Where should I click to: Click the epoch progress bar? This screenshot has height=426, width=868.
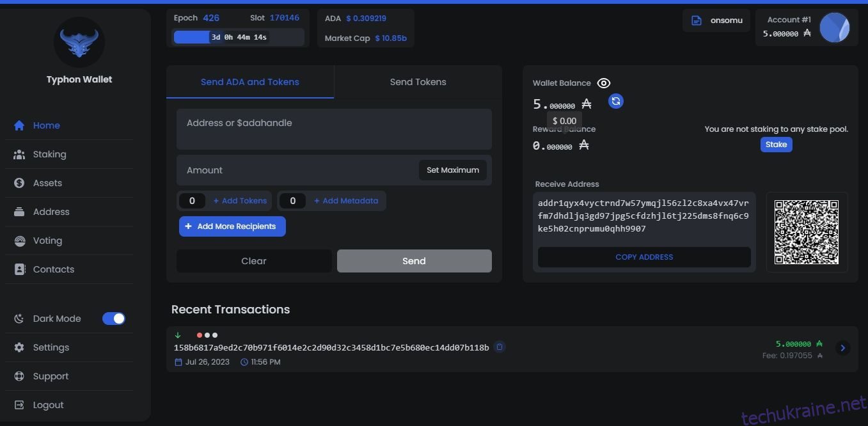tap(238, 37)
